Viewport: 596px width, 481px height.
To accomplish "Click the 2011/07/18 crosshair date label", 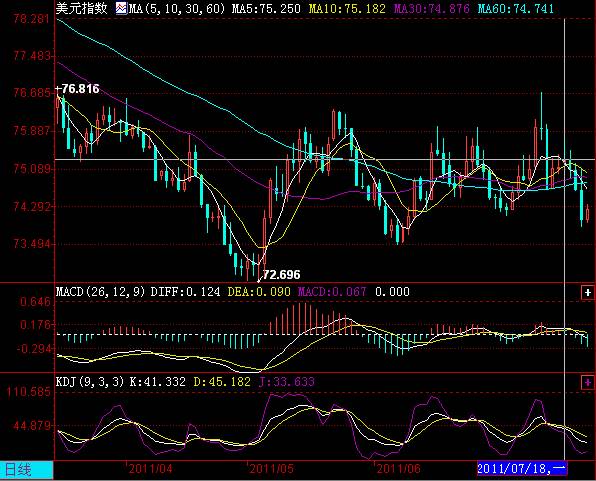I will click(522, 469).
